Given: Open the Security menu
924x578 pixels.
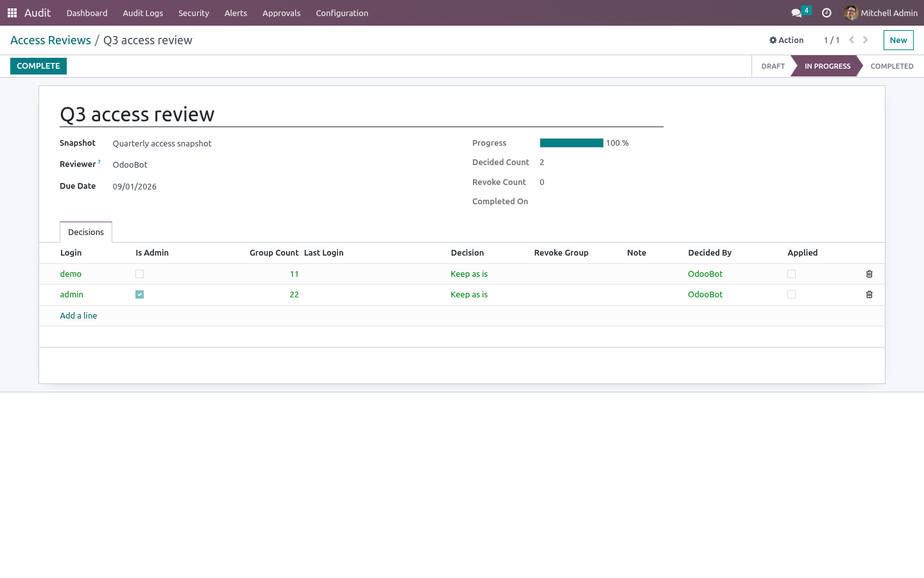Looking at the screenshot, I should click(194, 13).
